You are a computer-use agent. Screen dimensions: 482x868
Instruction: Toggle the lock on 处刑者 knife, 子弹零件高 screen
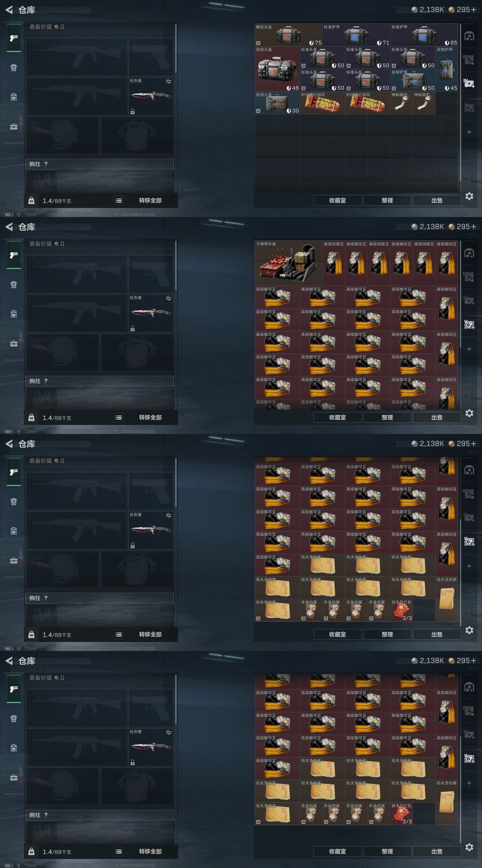[133, 329]
